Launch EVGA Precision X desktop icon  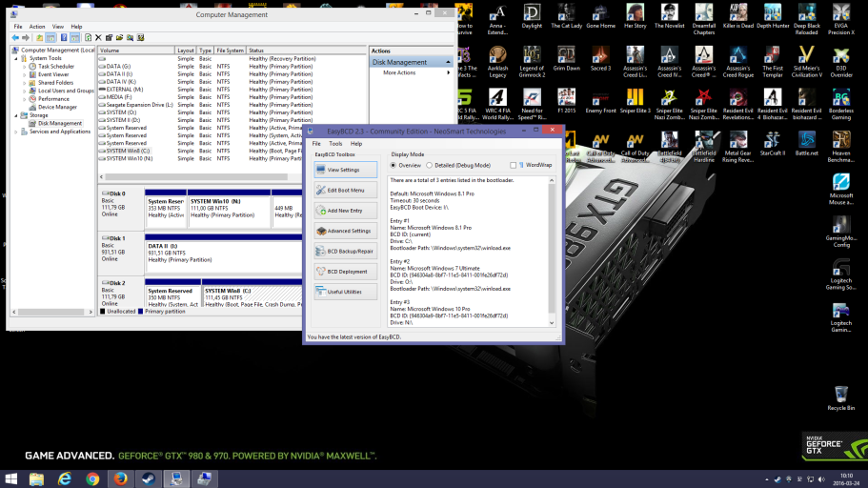841,19
